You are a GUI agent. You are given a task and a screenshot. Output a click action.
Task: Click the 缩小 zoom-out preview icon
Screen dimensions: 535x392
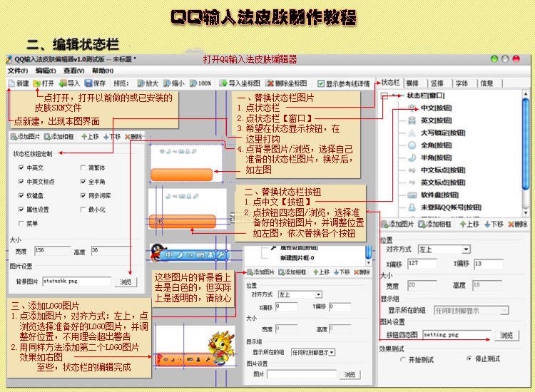pos(167,83)
